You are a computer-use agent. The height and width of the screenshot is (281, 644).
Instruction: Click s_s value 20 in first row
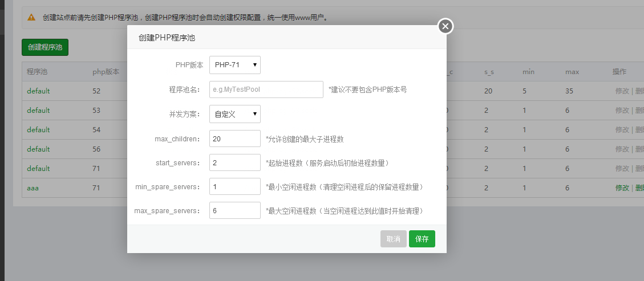click(x=488, y=91)
